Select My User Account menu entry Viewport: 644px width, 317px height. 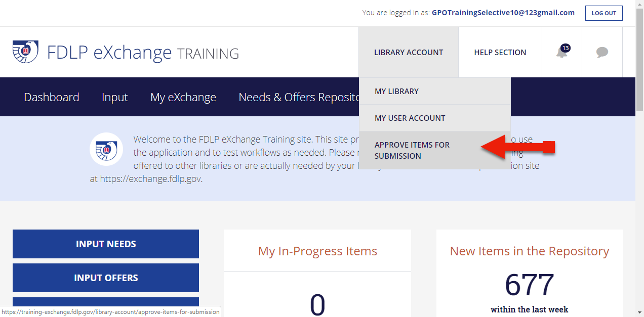click(435, 118)
